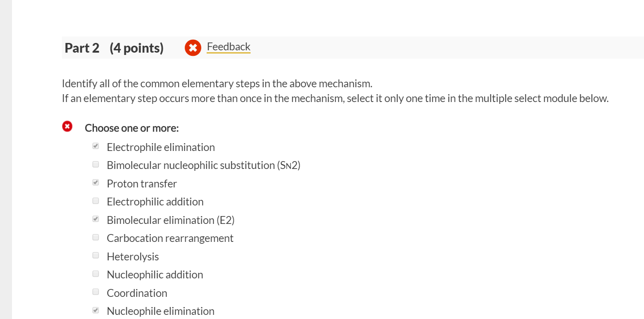Viewport: 644px width, 319px height.
Task: Check Nucleophilic addition
Action: pyautogui.click(x=95, y=273)
